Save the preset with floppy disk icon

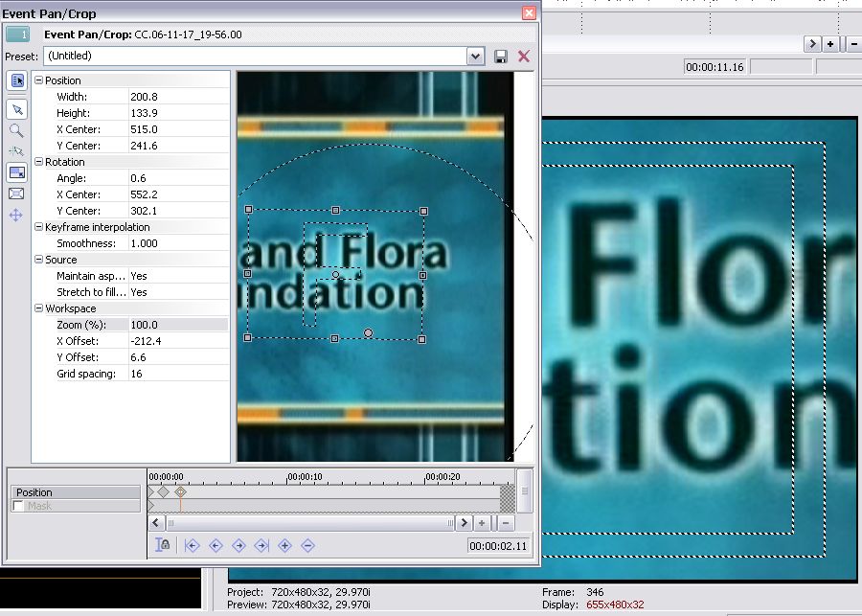tap(500, 57)
